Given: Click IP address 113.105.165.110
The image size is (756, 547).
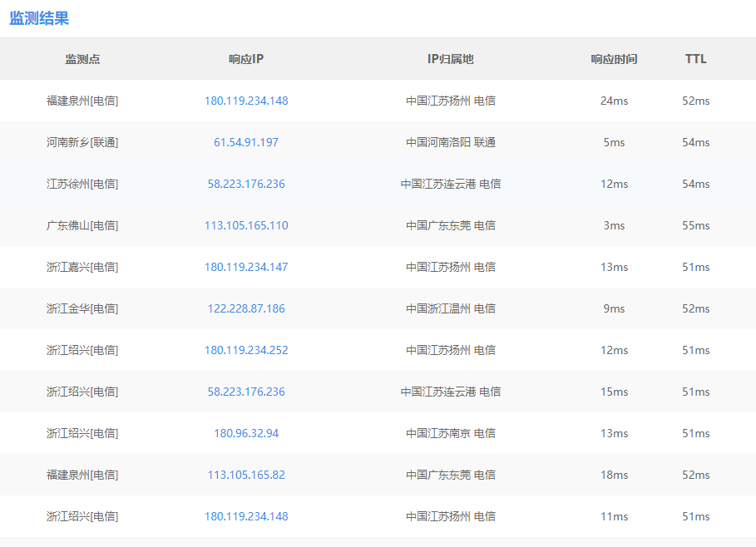Looking at the screenshot, I should [246, 225].
